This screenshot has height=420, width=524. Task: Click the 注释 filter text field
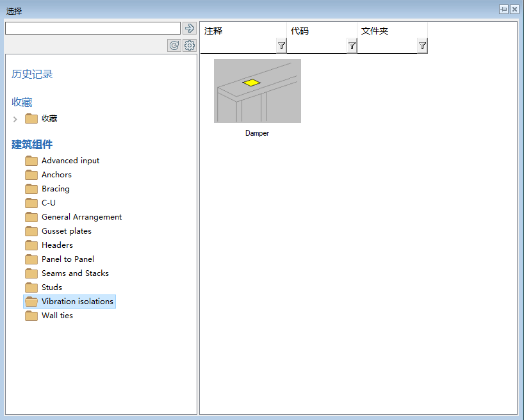click(x=238, y=45)
